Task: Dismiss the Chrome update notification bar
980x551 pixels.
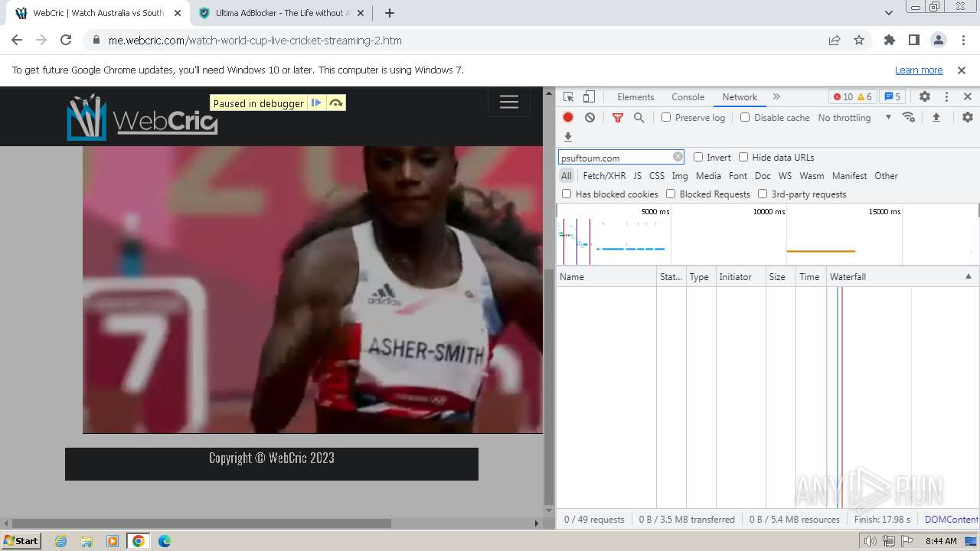Action: coord(962,70)
